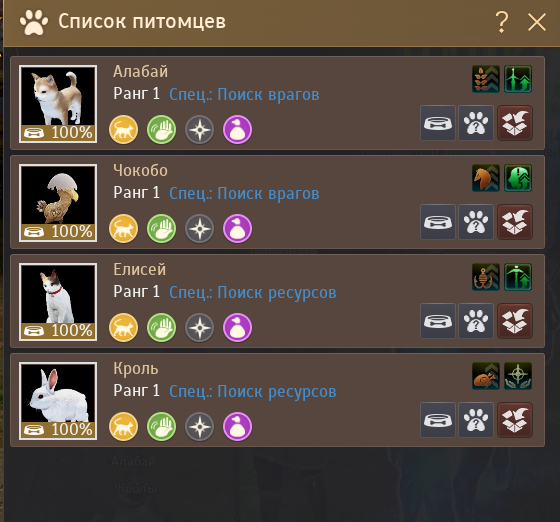Click the wheat gathering skill icon for Алабай
The image size is (560, 522).
(486, 79)
